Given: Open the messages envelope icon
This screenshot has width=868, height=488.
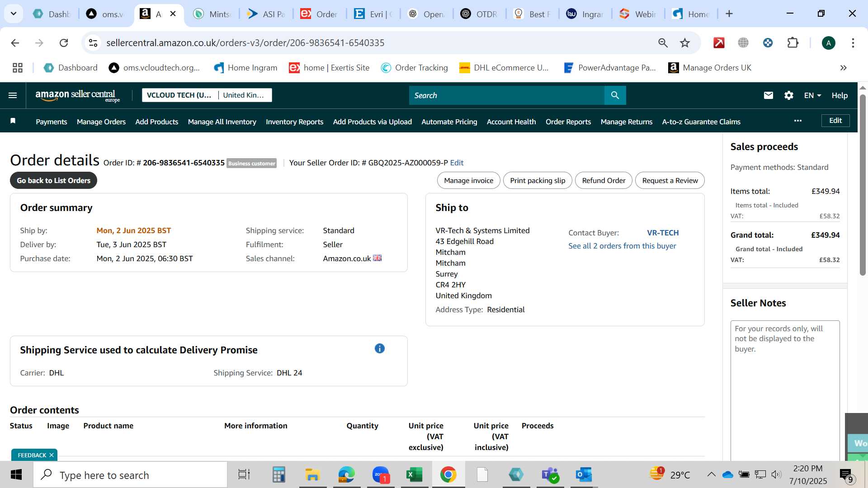Looking at the screenshot, I should coord(768,95).
